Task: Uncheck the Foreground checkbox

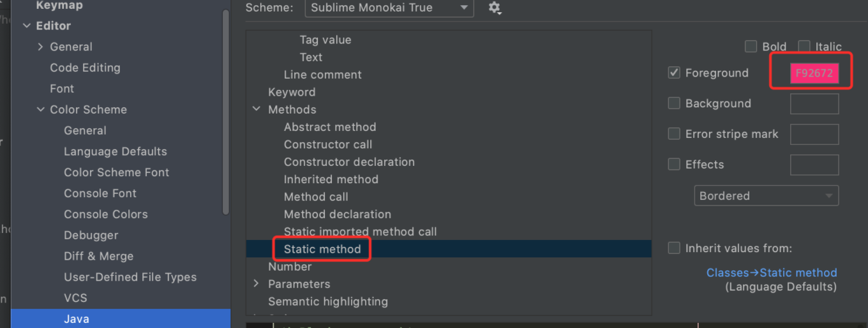Action: (x=674, y=73)
